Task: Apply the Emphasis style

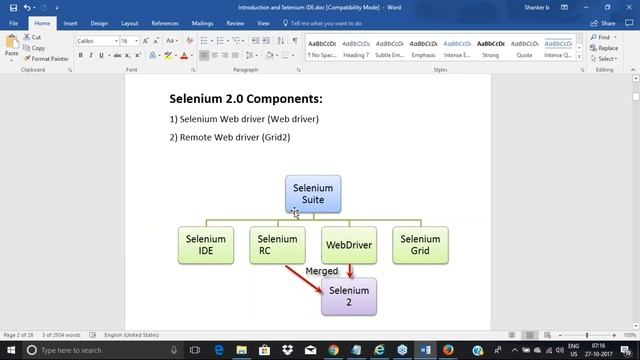Action: [423, 49]
